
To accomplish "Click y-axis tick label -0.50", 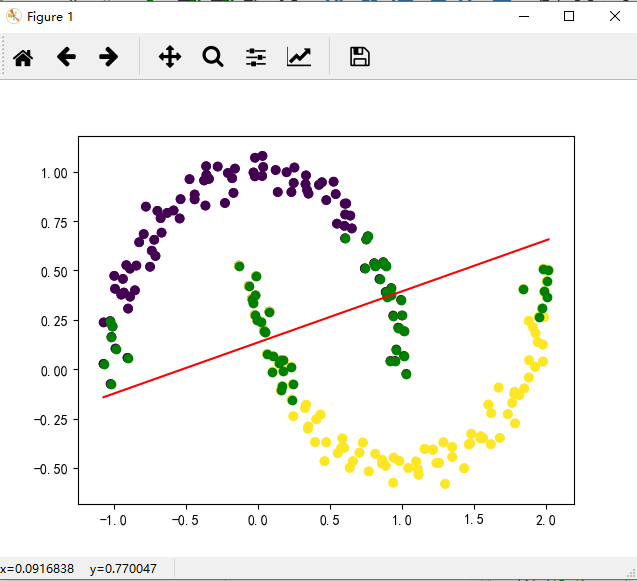I will click(51, 469).
